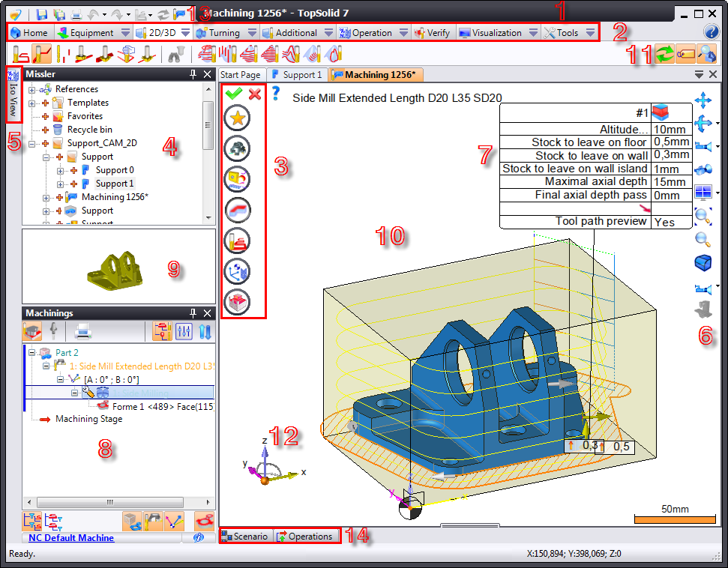Click the printer icon in Machinings panel
The image size is (728, 568).
pyautogui.click(x=83, y=330)
